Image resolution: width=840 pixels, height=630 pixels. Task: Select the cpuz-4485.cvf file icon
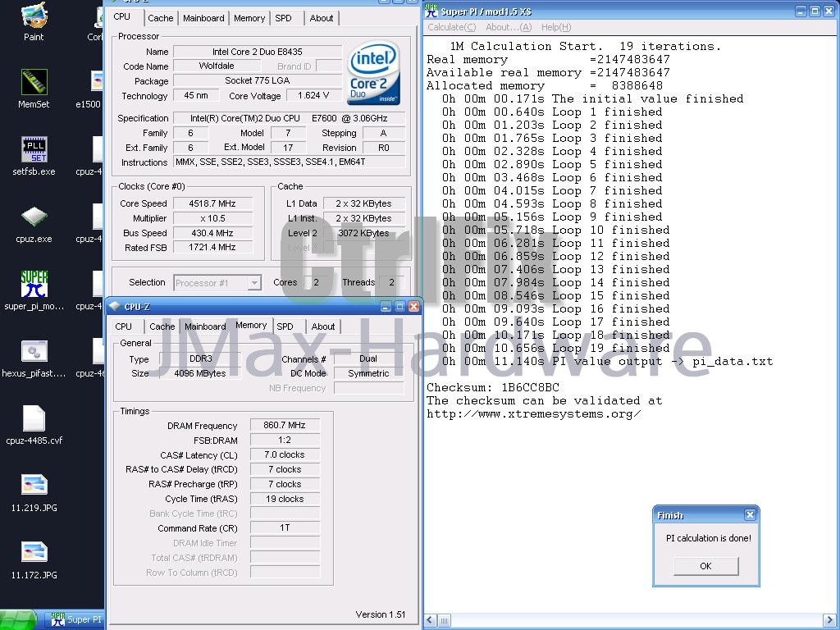click(x=34, y=426)
